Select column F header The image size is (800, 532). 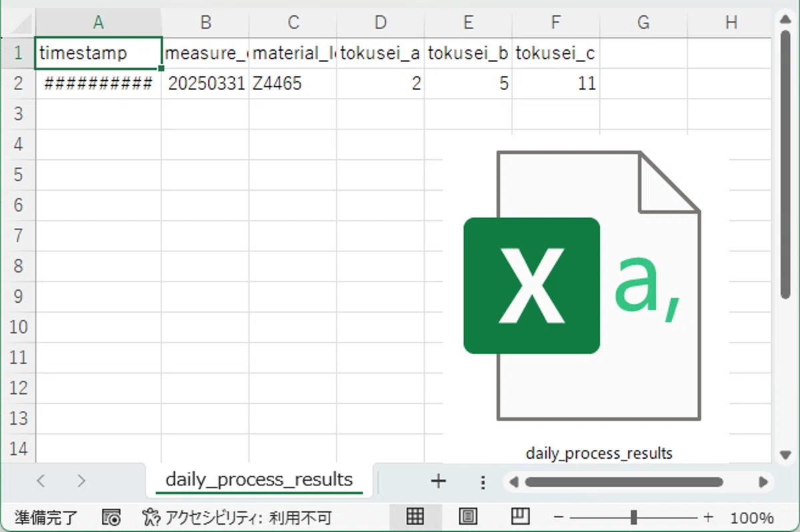pos(556,23)
